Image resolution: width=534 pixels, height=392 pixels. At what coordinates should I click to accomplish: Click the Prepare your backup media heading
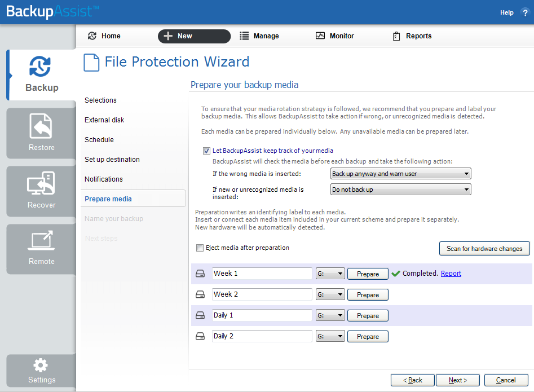click(244, 85)
